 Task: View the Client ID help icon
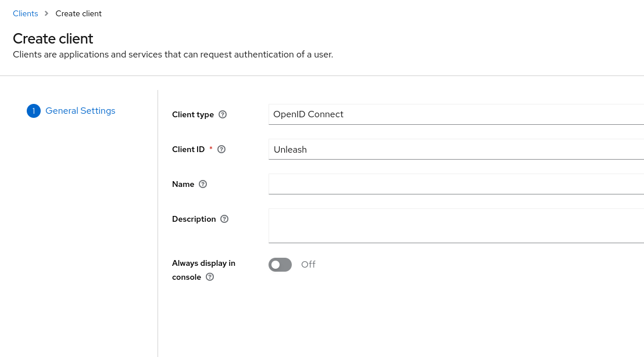point(221,149)
